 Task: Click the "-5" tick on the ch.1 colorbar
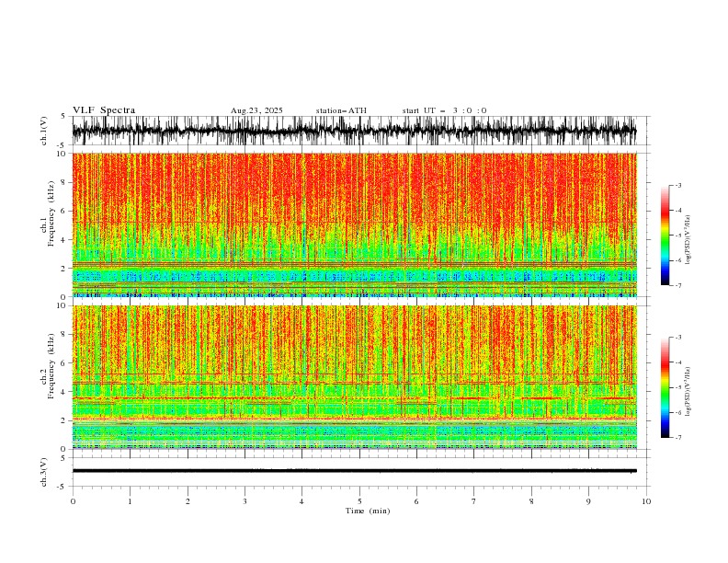tap(678, 236)
